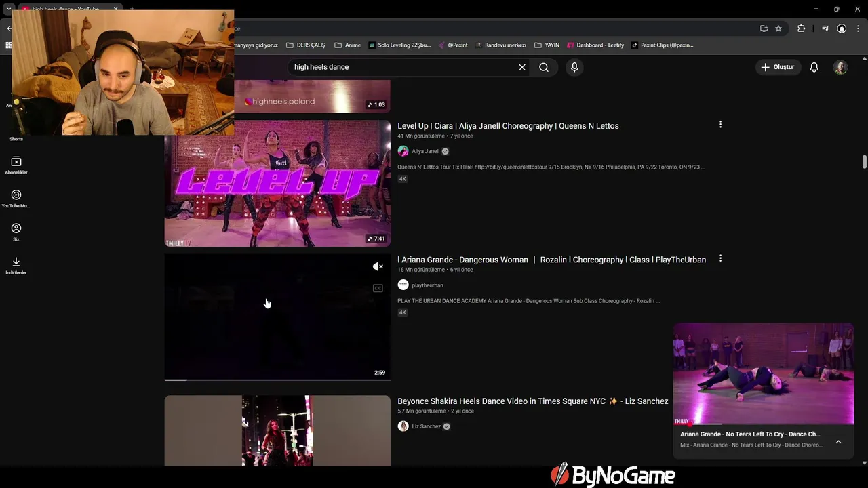Open playtheurban channel avatar
The width and height of the screenshot is (868, 488).
(403, 285)
